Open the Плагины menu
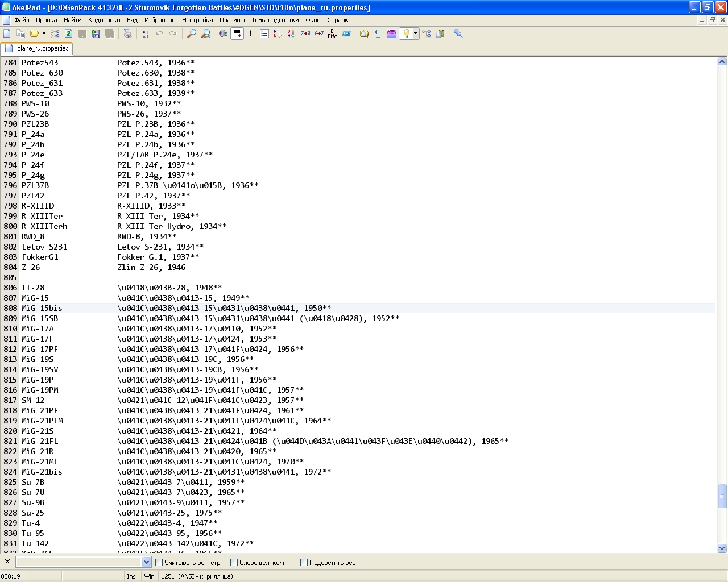Screen dimensions: 728x582 tap(232, 20)
